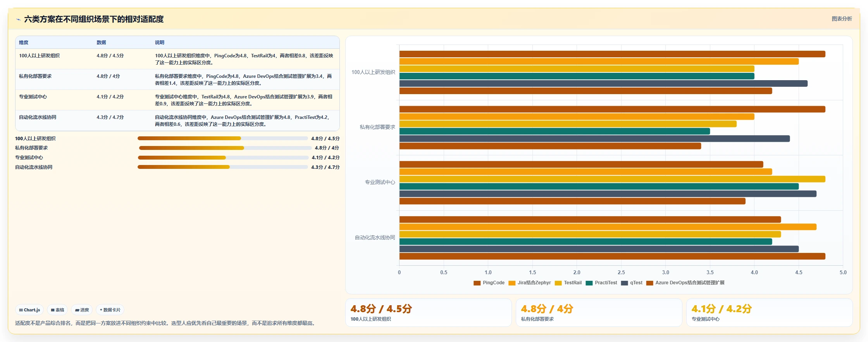Select the 表格 chip

[x=57, y=310]
